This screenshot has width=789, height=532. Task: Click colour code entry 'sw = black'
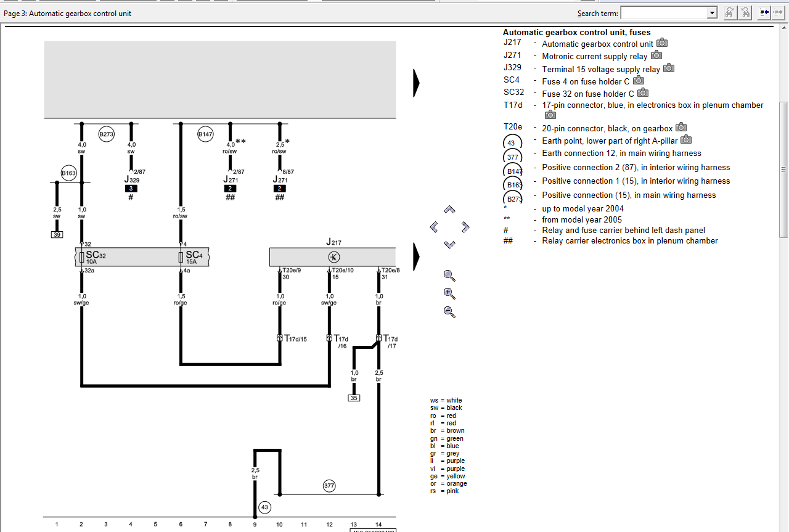pyautogui.click(x=446, y=408)
